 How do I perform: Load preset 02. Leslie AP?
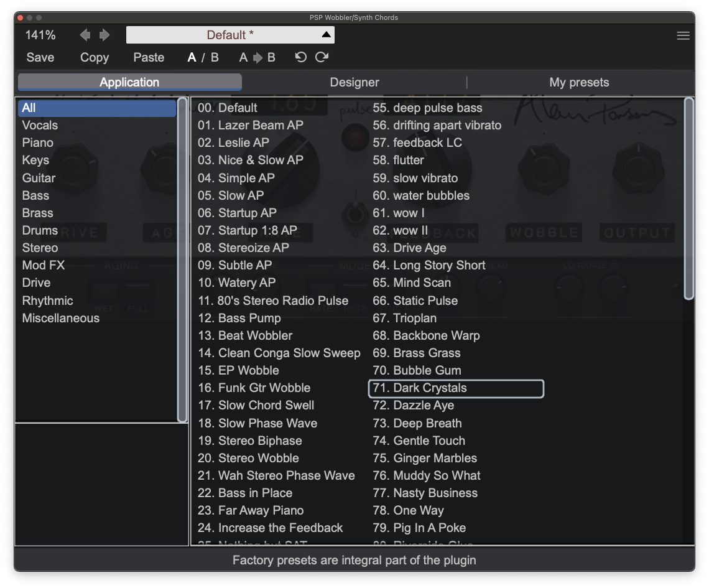click(x=233, y=142)
